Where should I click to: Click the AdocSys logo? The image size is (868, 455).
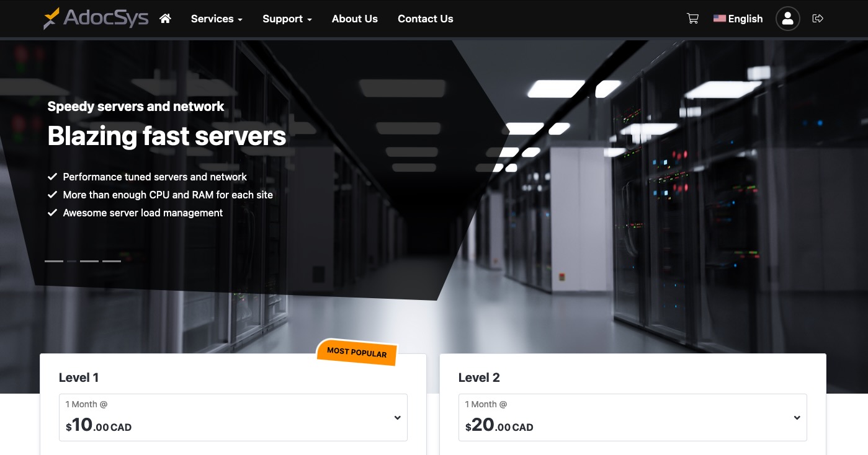[96, 19]
